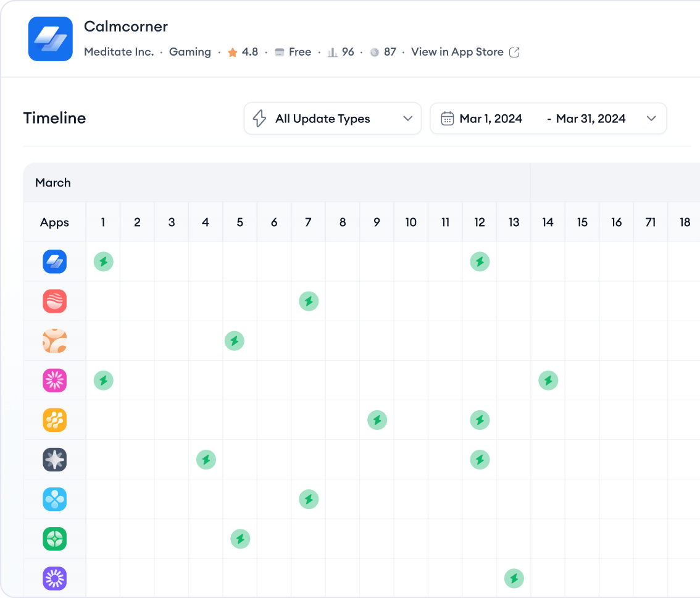Select the red wave app icon row
Viewport: 700px width, 598px height.
tap(55, 301)
